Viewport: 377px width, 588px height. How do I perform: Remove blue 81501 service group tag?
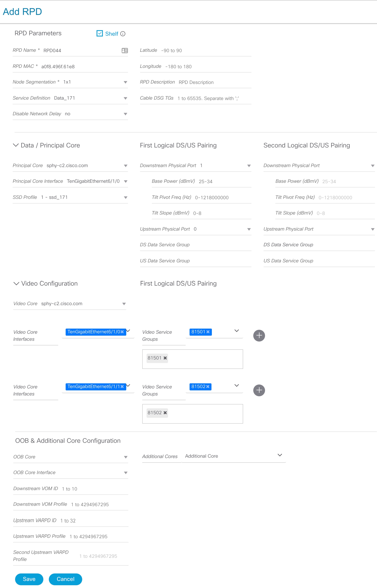tap(208, 332)
